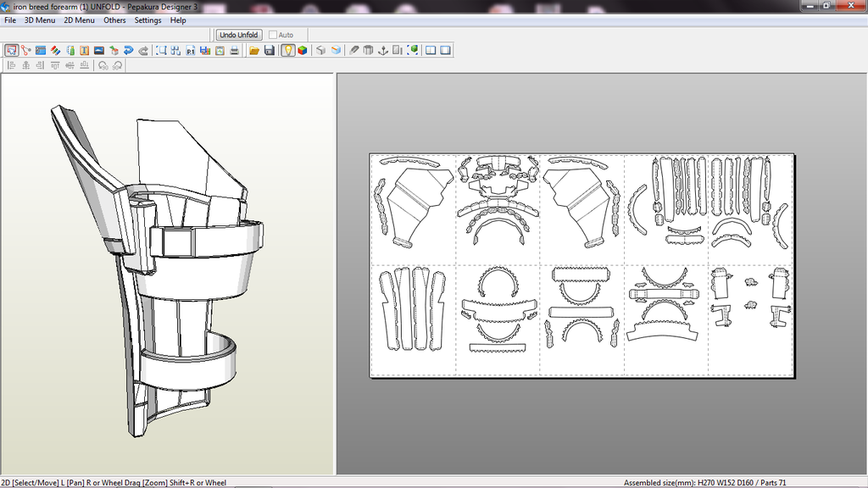The width and height of the screenshot is (868, 488).
Task: Click the gray redo arrow icon
Action: (142, 51)
